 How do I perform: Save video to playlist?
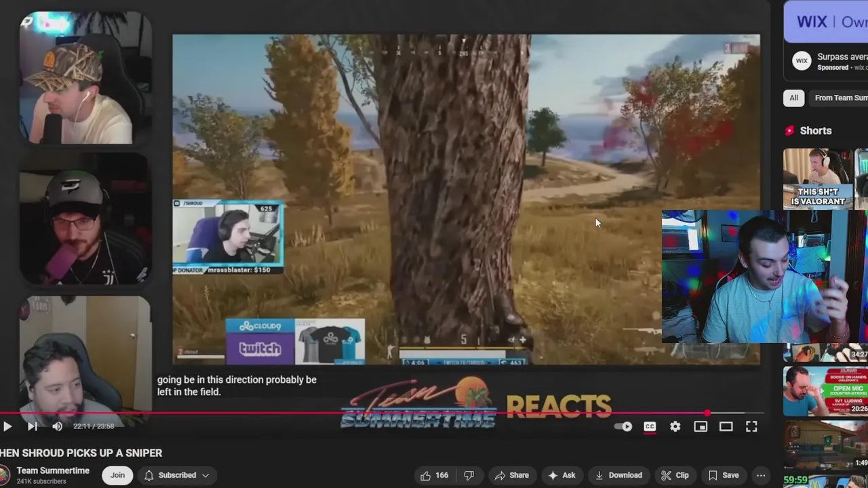[723, 475]
